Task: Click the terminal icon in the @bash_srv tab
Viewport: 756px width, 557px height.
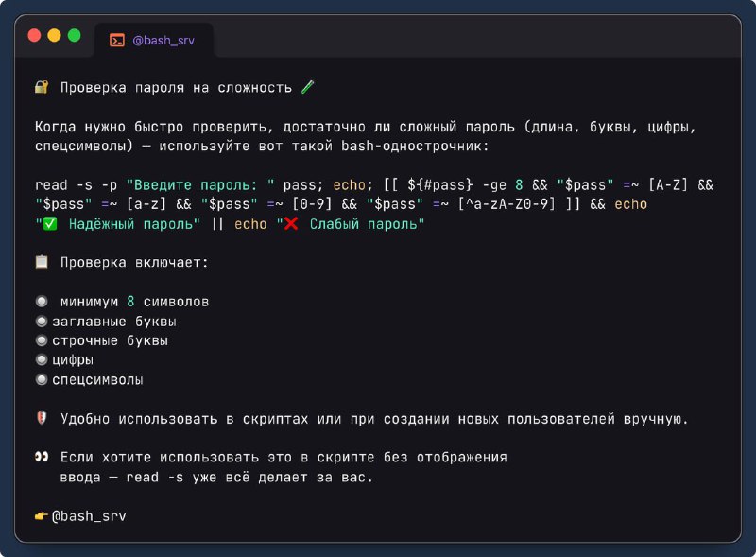Action: (x=117, y=41)
